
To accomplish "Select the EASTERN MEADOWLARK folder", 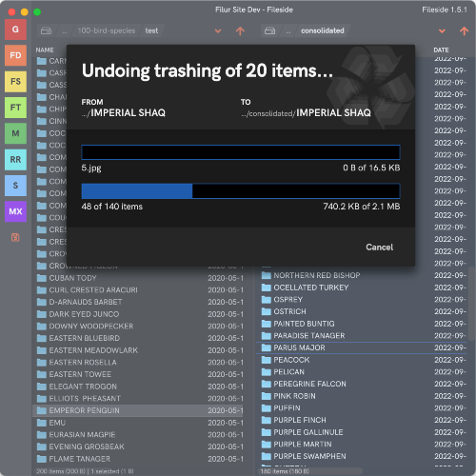I will (x=139, y=350).
